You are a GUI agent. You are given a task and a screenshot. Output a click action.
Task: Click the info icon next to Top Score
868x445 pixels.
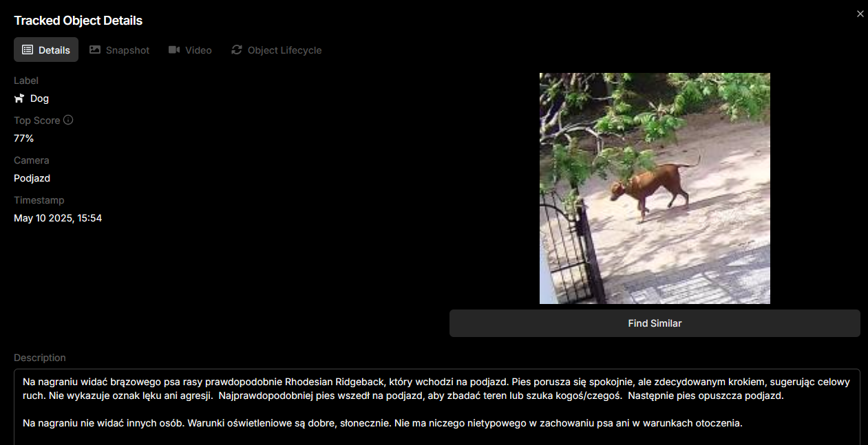(68, 120)
